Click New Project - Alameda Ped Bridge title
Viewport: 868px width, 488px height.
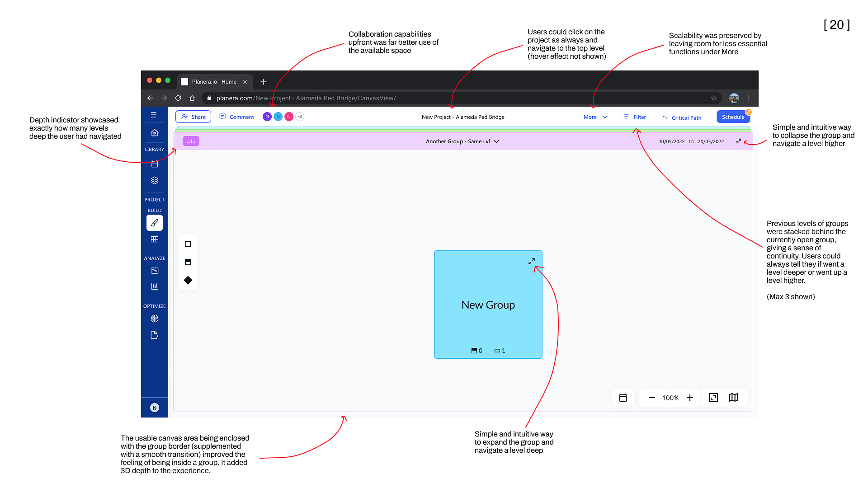pyautogui.click(x=463, y=117)
